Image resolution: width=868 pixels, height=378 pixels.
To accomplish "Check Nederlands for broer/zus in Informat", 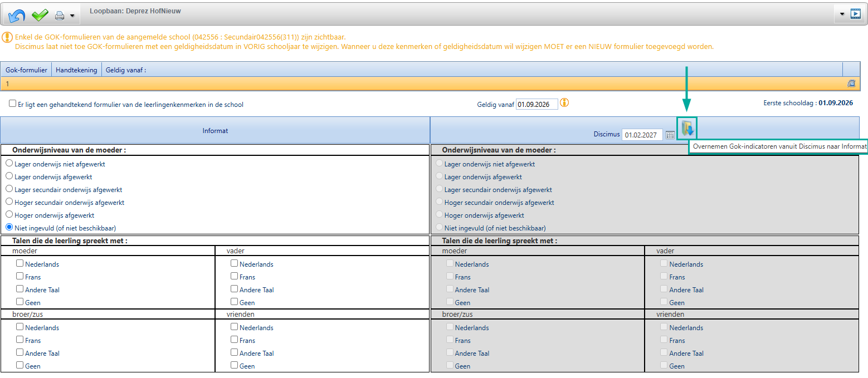I will point(20,327).
